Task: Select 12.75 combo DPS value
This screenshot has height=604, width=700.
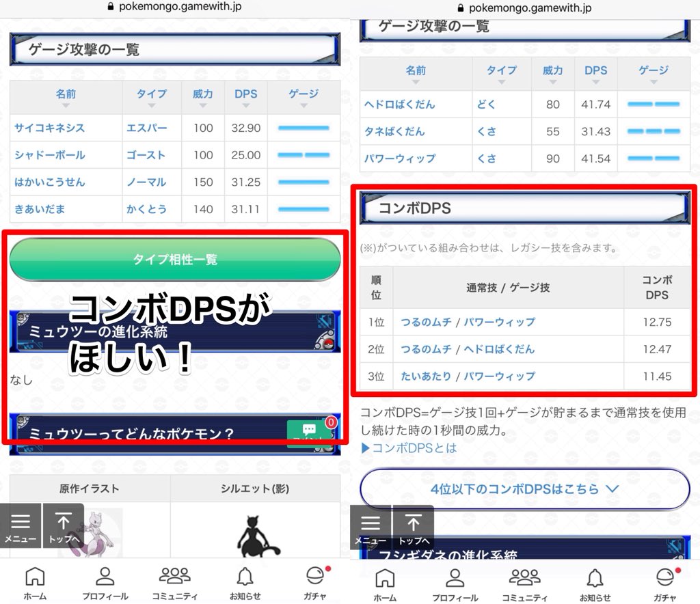Action: pos(657,322)
